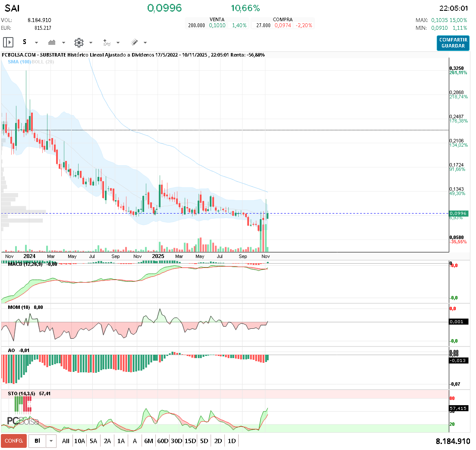Open chart settings gear icon
This screenshot has width=476, height=450.
pos(79,42)
